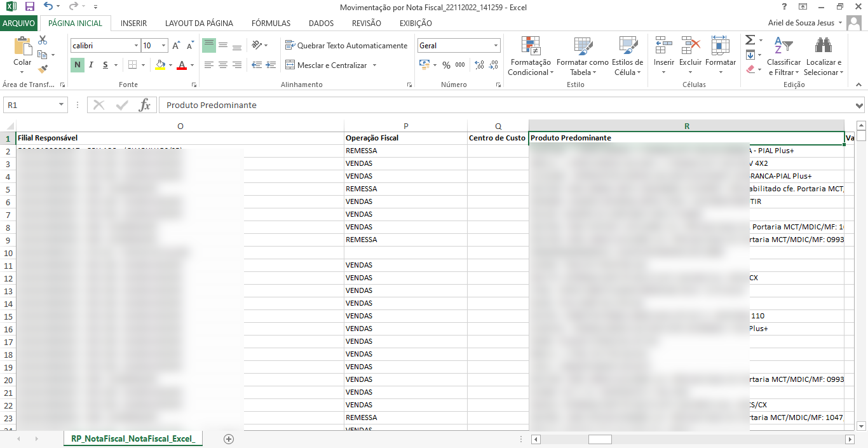
Task: Expand the font name dropdown
Action: (x=136, y=46)
